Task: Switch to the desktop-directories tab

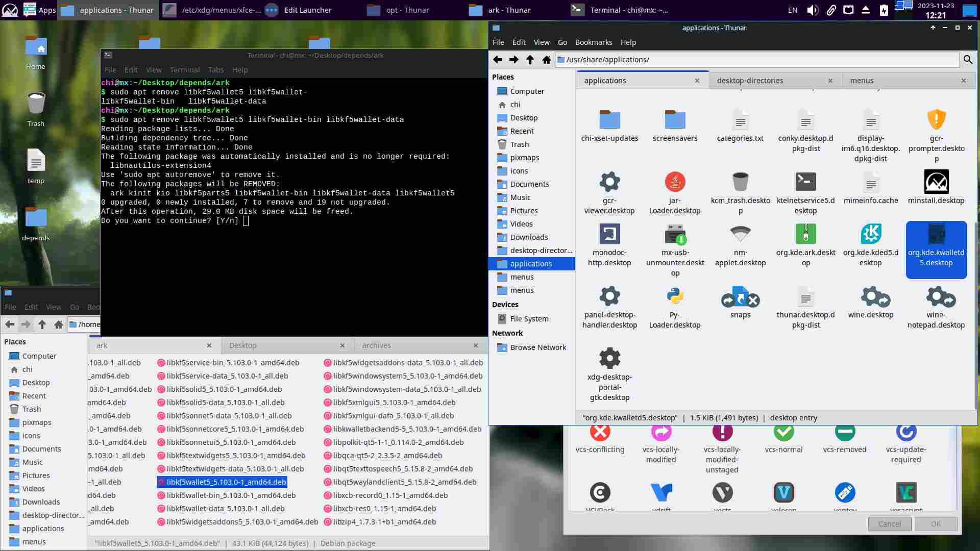Action: (x=750, y=81)
